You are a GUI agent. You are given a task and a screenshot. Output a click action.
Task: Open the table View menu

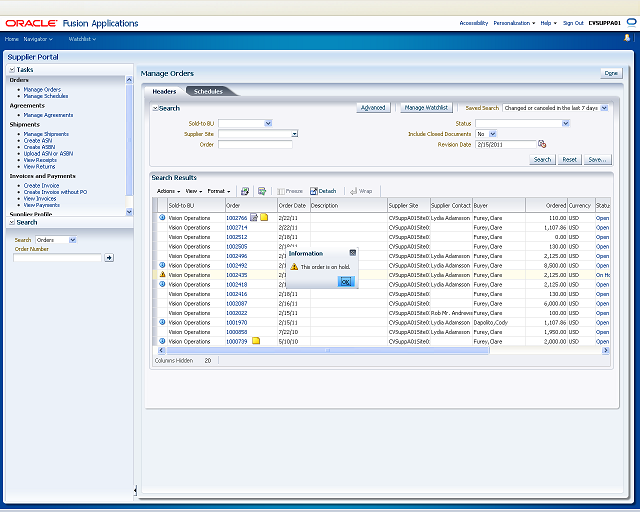193,191
